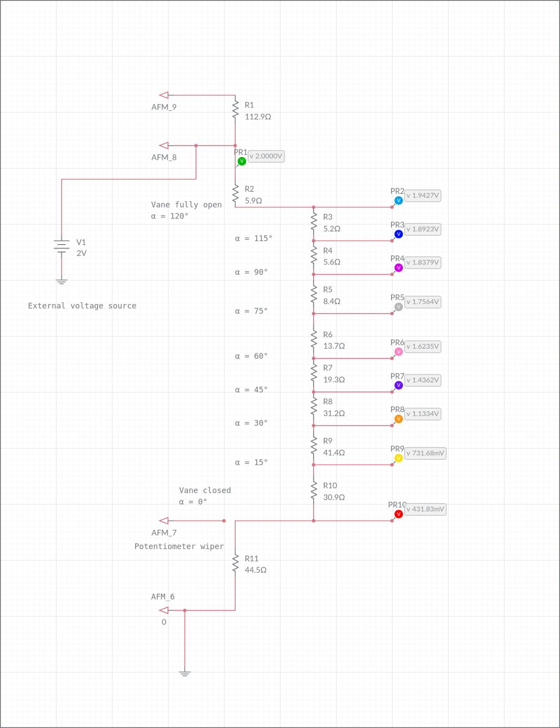
Task: Click the magenta PR4 voltage probe
Action: [398, 268]
